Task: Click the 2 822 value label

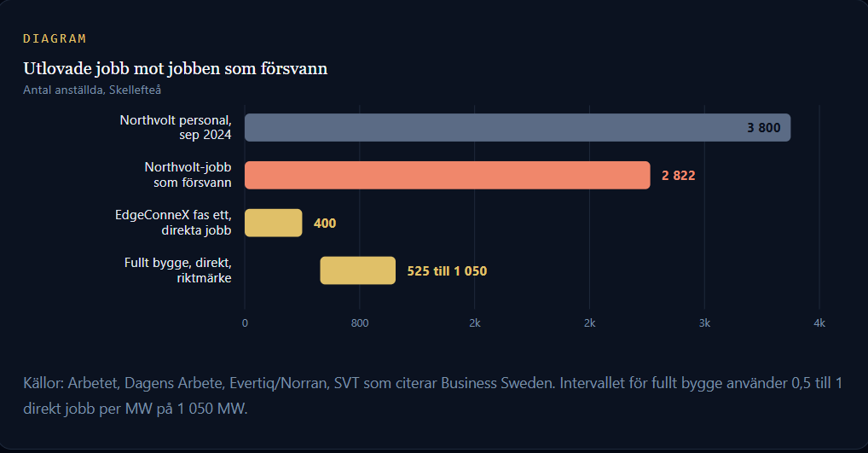Action: click(678, 176)
